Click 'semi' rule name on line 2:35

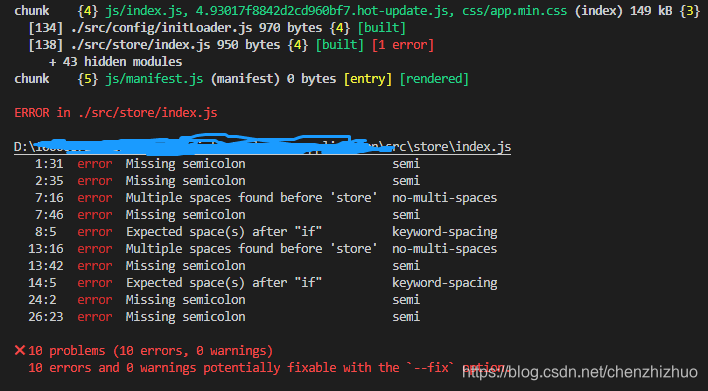coord(406,181)
